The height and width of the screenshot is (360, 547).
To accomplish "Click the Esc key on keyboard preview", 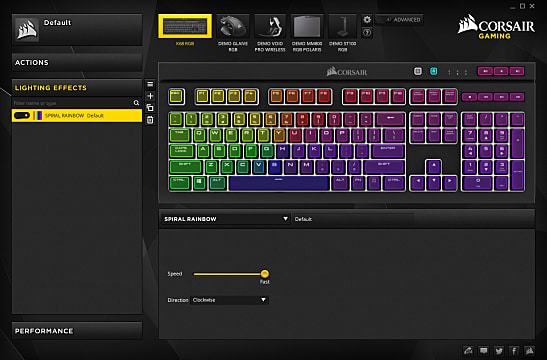I will (x=176, y=96).
